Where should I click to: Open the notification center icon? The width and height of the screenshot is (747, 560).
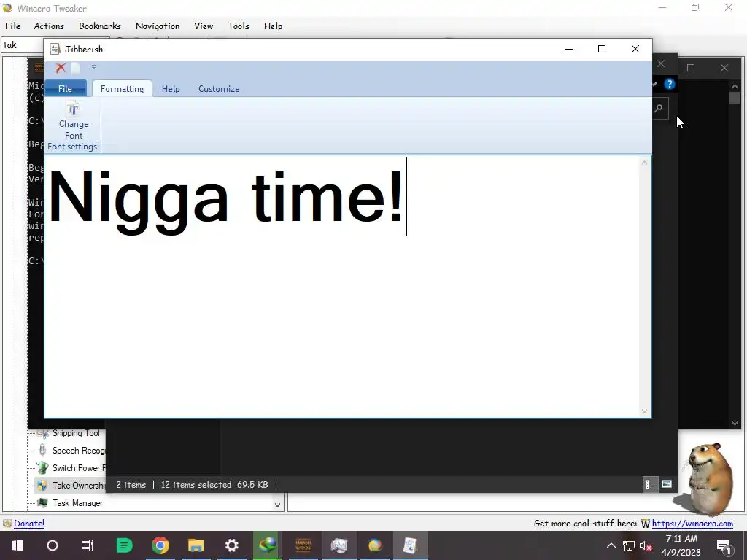coord(724,545)
